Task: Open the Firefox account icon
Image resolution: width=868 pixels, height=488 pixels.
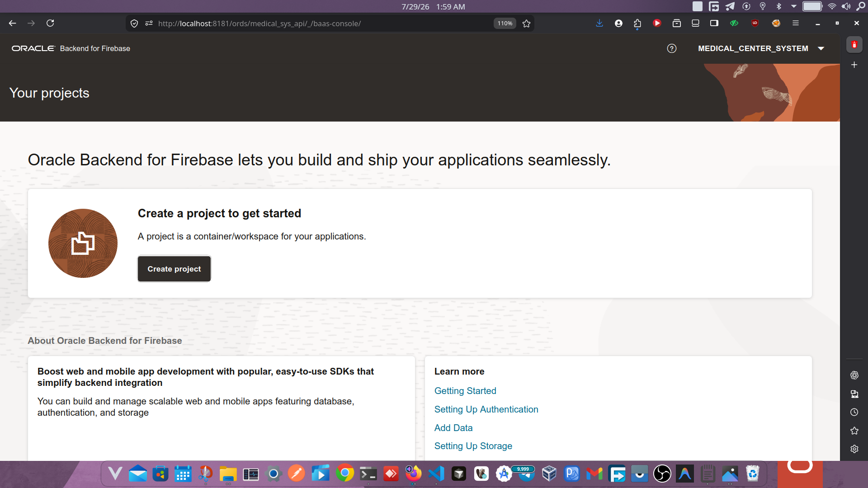Action: click(618, 23)
